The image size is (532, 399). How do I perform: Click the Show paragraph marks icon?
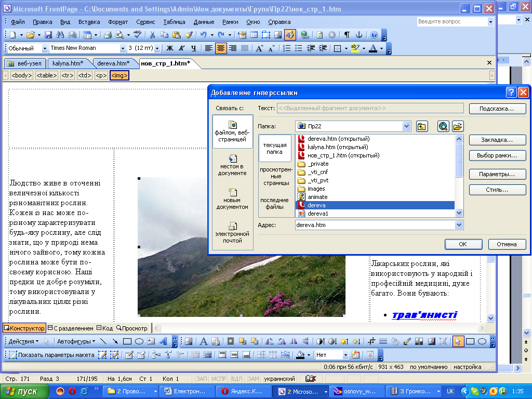pyautogui.click(x=347, y=35)
